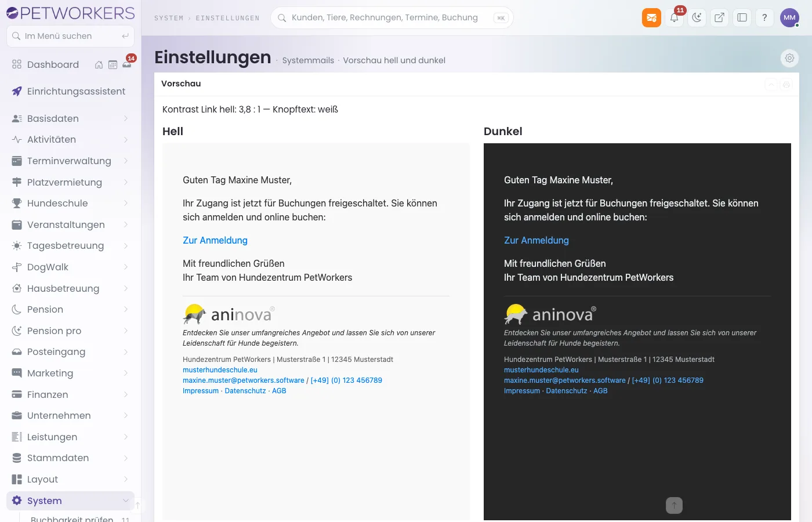Screen dimensions: 812x522
Task: Click the Platzvermietung signpost icon
Action: 17,182
